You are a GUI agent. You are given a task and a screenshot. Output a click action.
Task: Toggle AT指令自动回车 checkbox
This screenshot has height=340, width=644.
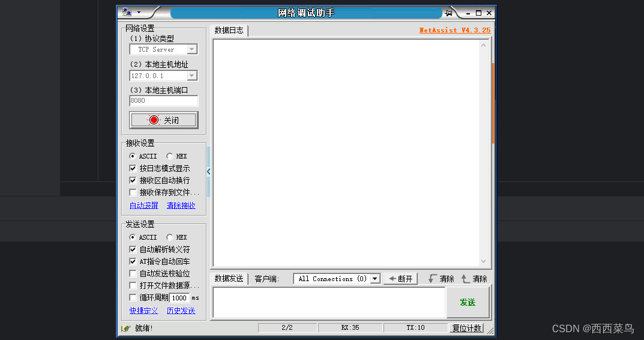[x=133, y=261]
